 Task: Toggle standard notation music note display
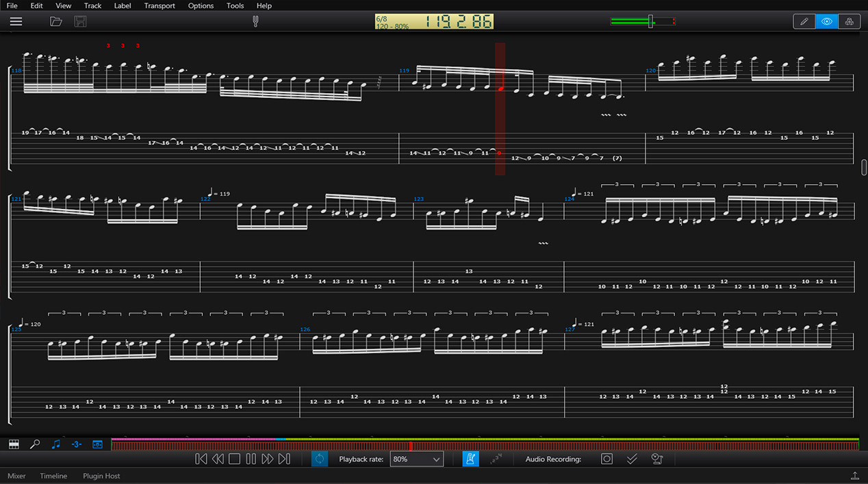coord(56,444)
